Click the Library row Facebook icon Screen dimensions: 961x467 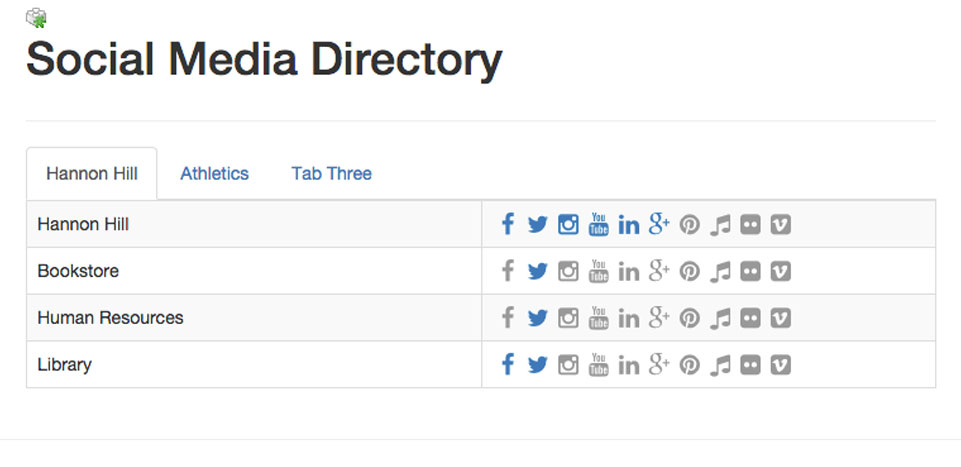click(x=507, y=364)
